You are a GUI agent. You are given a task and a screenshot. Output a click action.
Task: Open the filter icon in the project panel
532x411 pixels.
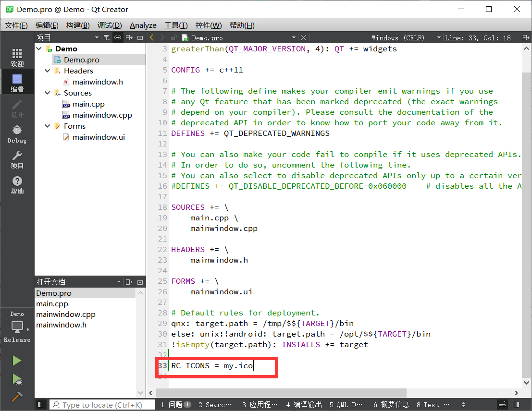107,37
